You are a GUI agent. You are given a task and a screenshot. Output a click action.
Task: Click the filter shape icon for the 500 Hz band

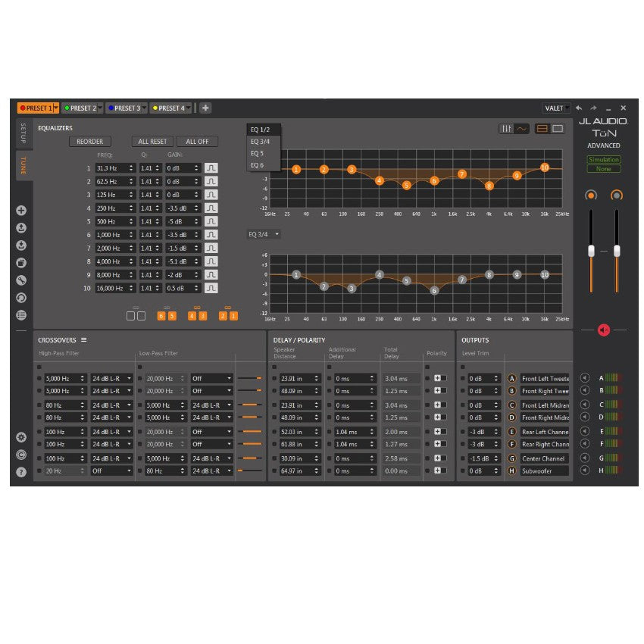click(211, 221)
